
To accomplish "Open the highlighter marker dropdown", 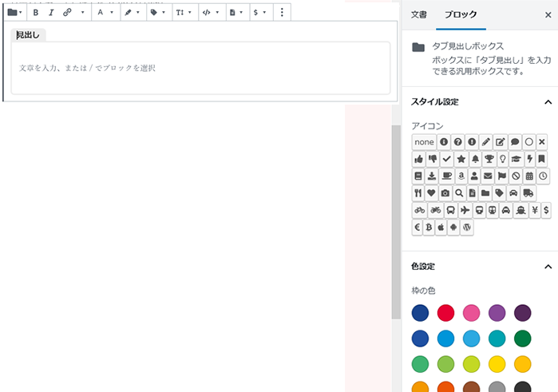I will (132, 13).
